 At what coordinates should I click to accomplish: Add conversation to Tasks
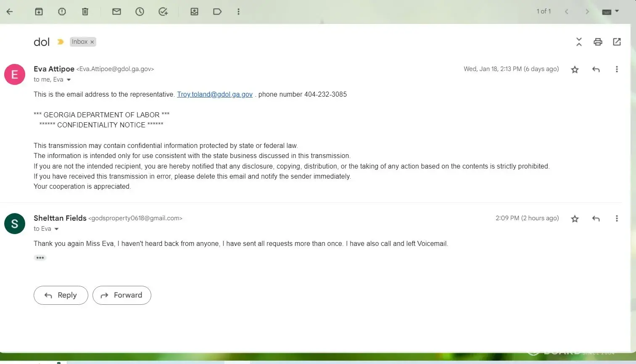pos(163,12)
